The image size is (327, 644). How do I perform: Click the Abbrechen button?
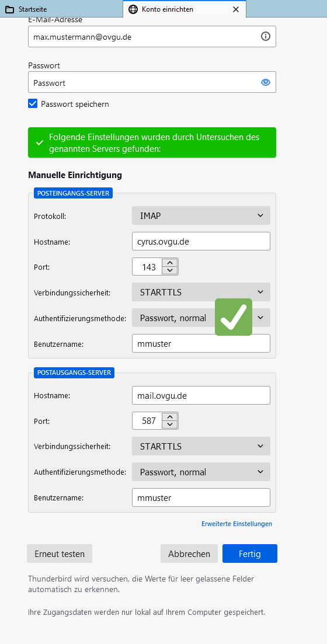(189, 554)
